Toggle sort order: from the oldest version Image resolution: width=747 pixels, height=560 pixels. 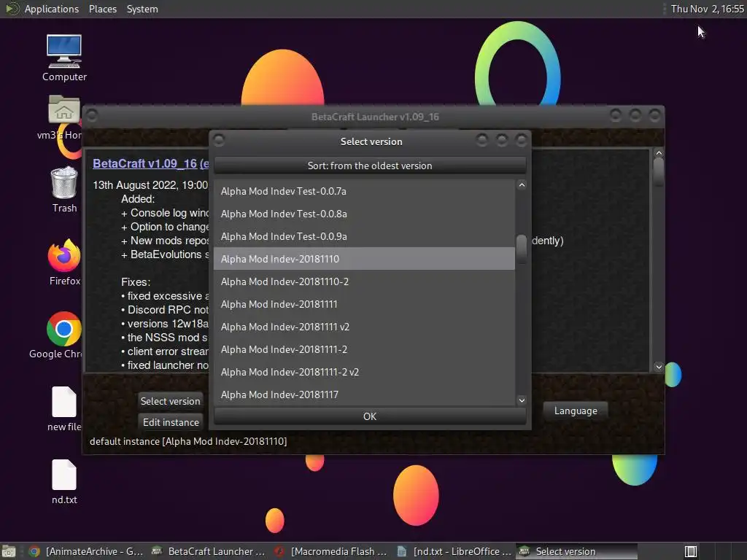[370, 166]
